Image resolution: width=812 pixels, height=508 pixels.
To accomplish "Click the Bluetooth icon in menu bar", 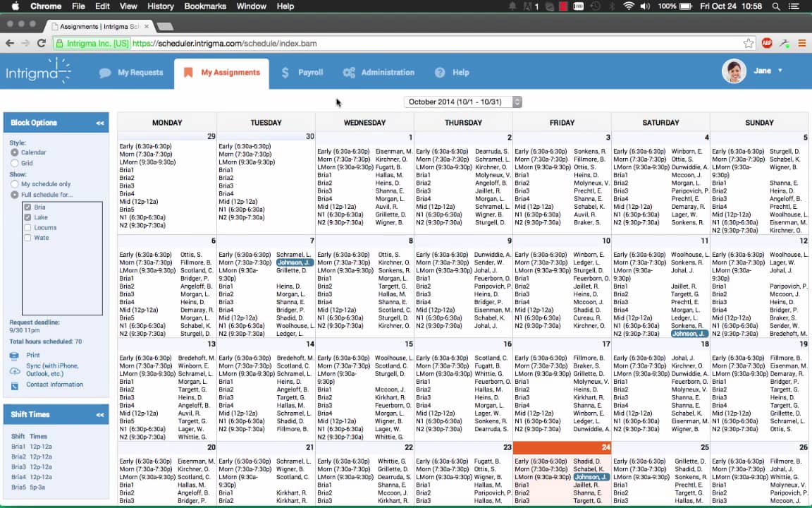I will click(x=612, y=6).
